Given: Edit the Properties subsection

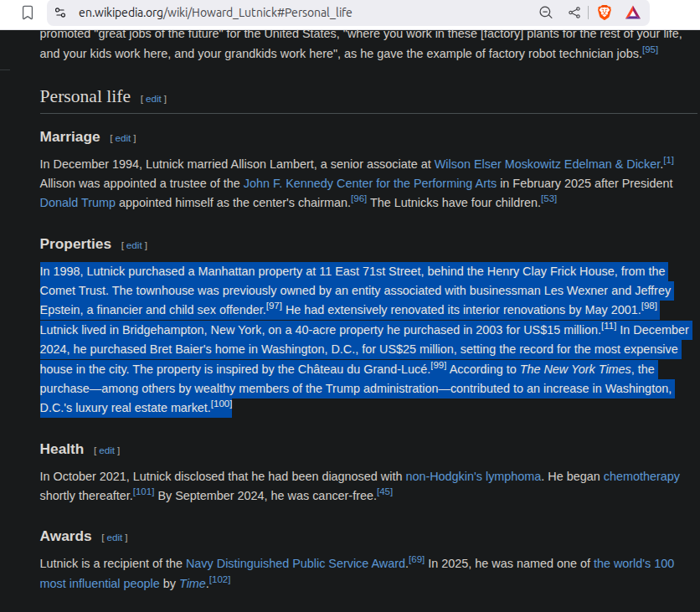Looking at the screenshot, I should pyautogui.click(x=134, y=245).
